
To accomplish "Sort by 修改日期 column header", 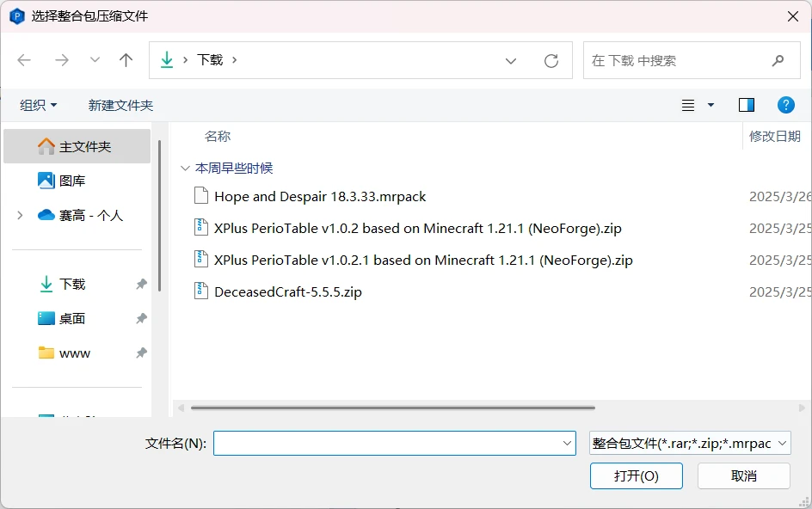I will (775, 136).
